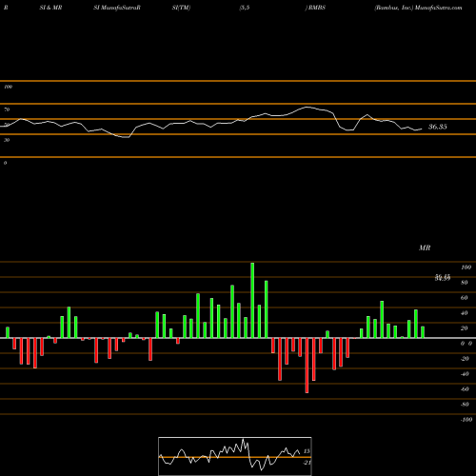The width and height of the screenshot is (476, 476).
Task: Click the tallest green bar reaching 100
Action: [252, 300]
